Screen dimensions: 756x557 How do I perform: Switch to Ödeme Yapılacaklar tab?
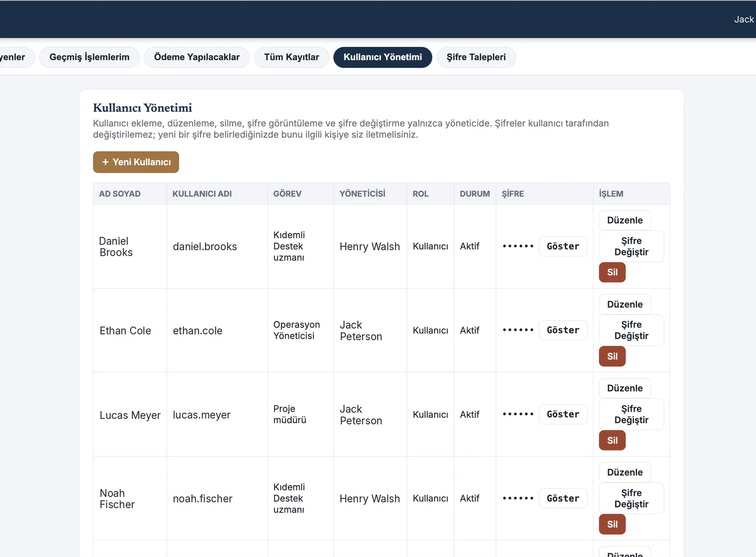point(197,57)
